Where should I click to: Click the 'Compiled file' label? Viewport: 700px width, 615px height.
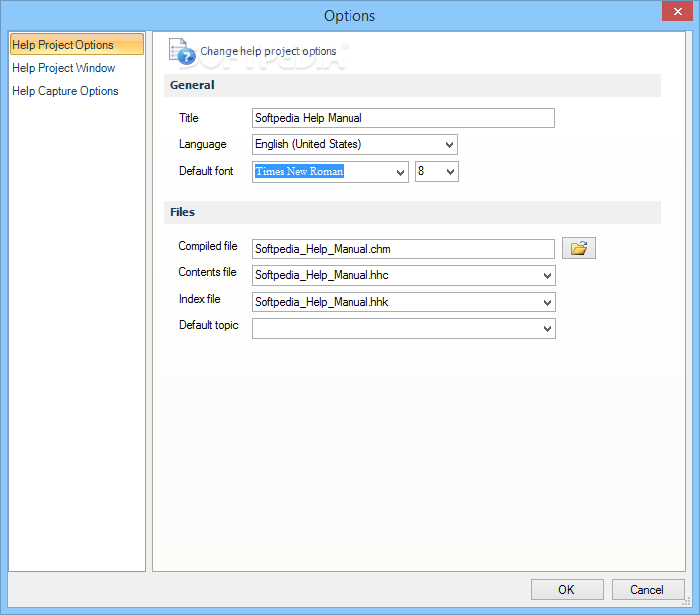point(208,246)
